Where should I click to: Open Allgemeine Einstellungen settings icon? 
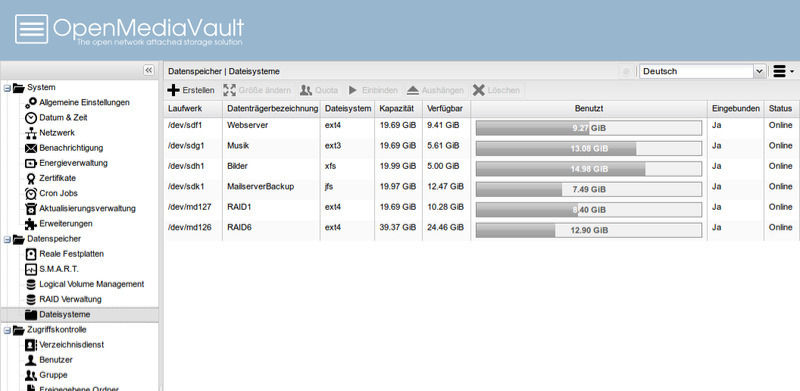pos(31,103)
